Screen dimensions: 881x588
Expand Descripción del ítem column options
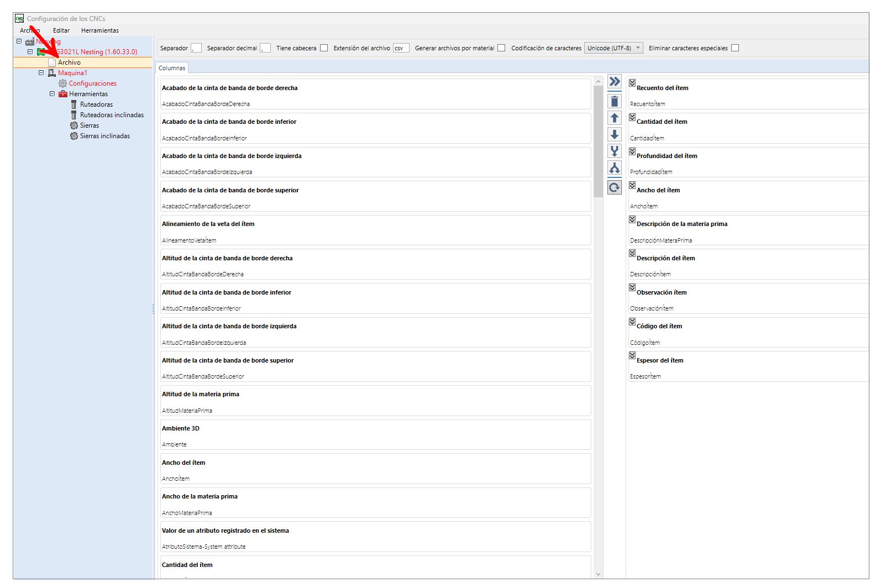click(x=632, y=253)
